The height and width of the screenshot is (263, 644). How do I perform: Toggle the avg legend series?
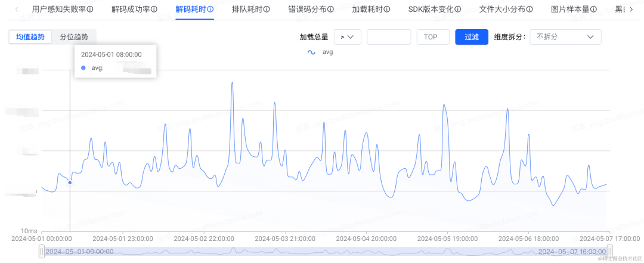[320, 52]
